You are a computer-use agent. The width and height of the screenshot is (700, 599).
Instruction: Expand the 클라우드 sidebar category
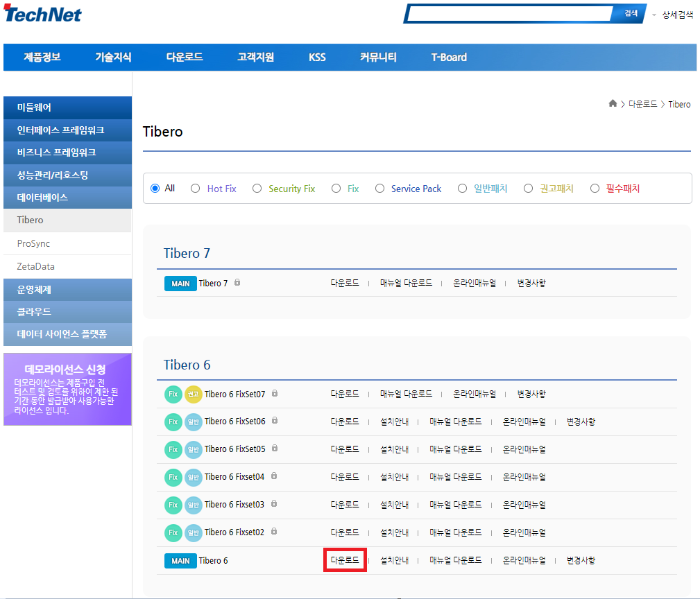coord(67,312)
